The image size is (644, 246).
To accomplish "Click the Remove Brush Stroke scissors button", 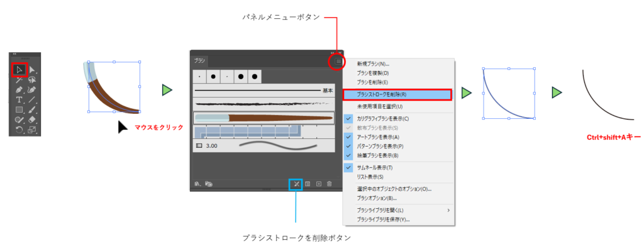I will [x=296, y=184].
